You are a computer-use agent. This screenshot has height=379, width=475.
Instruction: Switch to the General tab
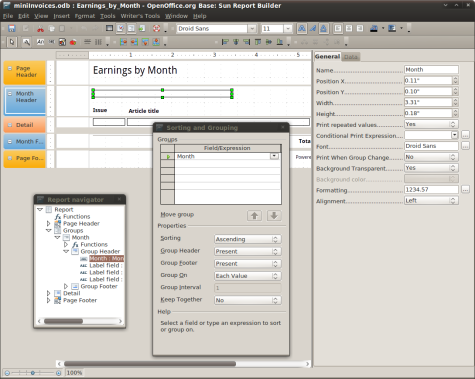(x=327, y=57)
